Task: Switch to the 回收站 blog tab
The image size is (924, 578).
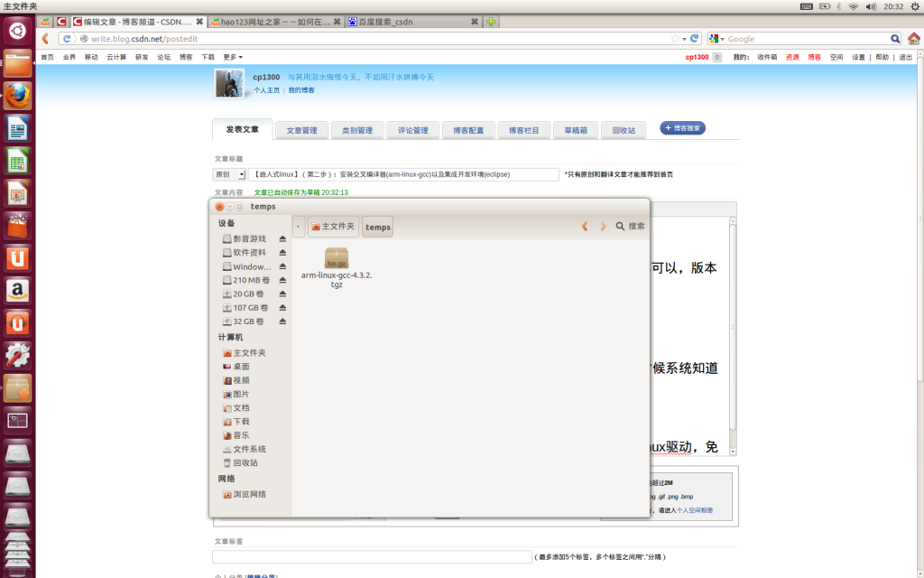Action: click(x=624, y=130)
